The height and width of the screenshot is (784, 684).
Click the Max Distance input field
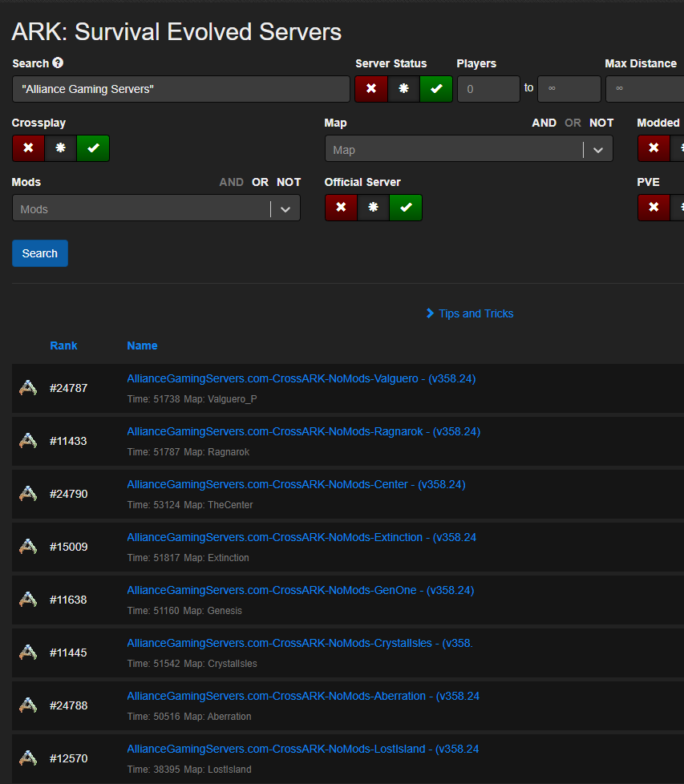pos(645,89)
